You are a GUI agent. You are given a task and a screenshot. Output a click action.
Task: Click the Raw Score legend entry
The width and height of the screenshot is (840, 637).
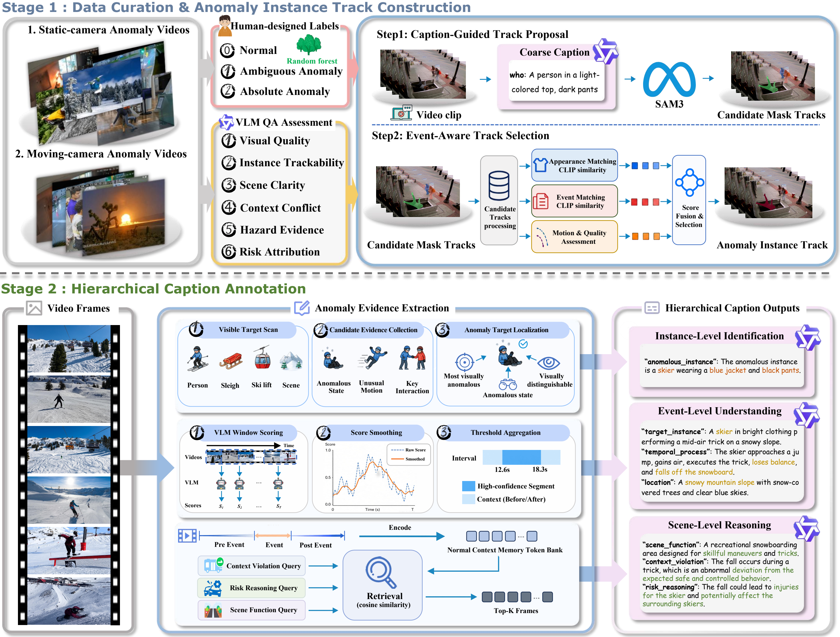pos(409,450)
